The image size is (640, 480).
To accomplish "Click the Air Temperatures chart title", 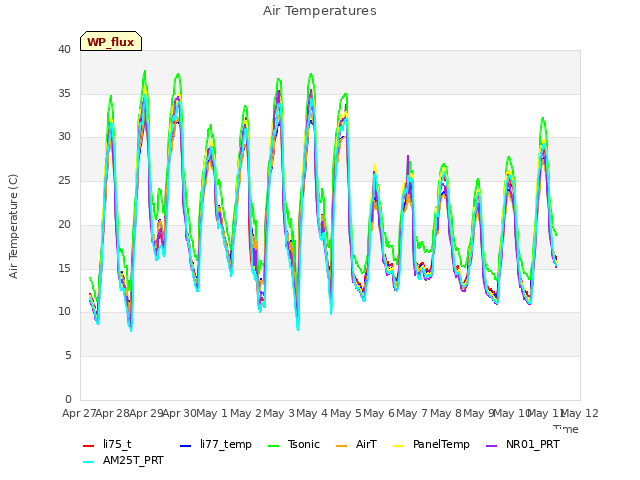I will [320, 11].
